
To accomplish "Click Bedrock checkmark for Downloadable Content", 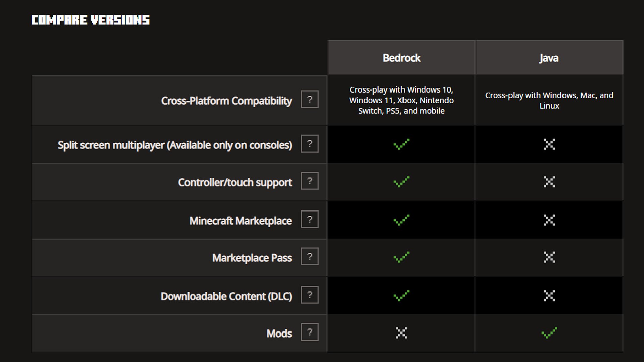I will coord(401,296).
